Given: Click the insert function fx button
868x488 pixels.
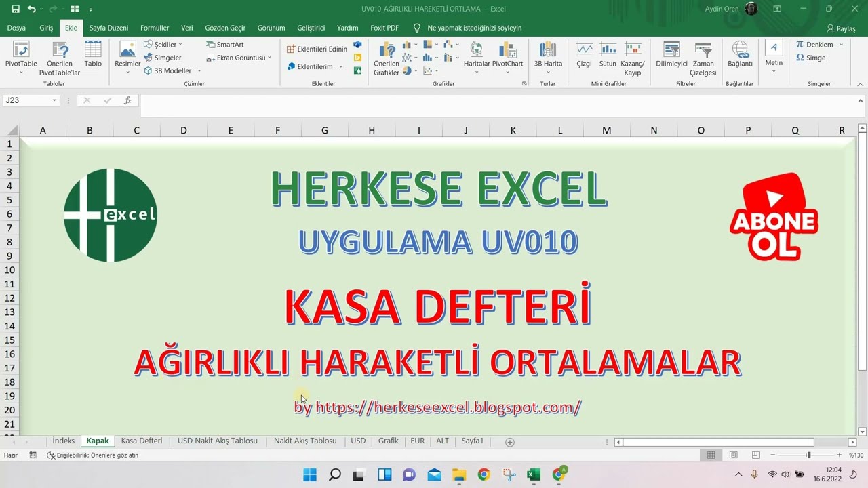Looking at the screenshot, I should click(x=127, y=100).
